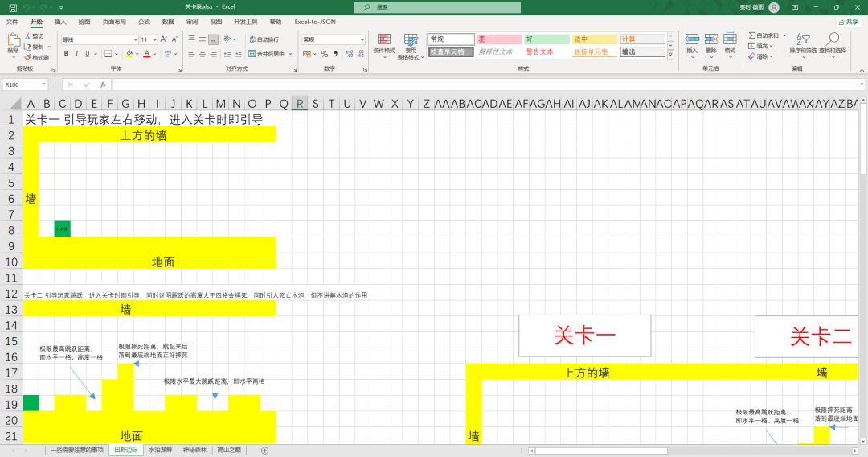Toggle Underline formatting

[x=87, y=54]
